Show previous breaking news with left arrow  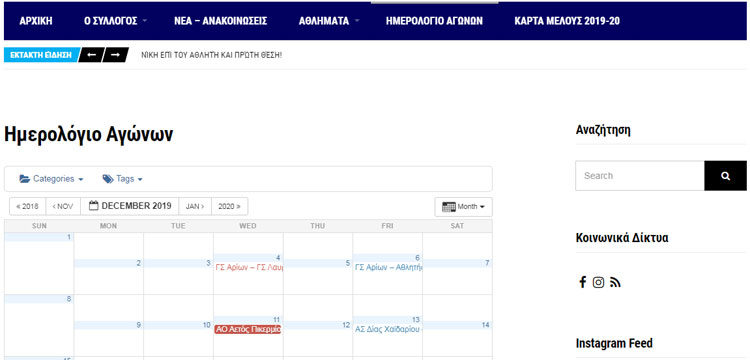[92, 55]
